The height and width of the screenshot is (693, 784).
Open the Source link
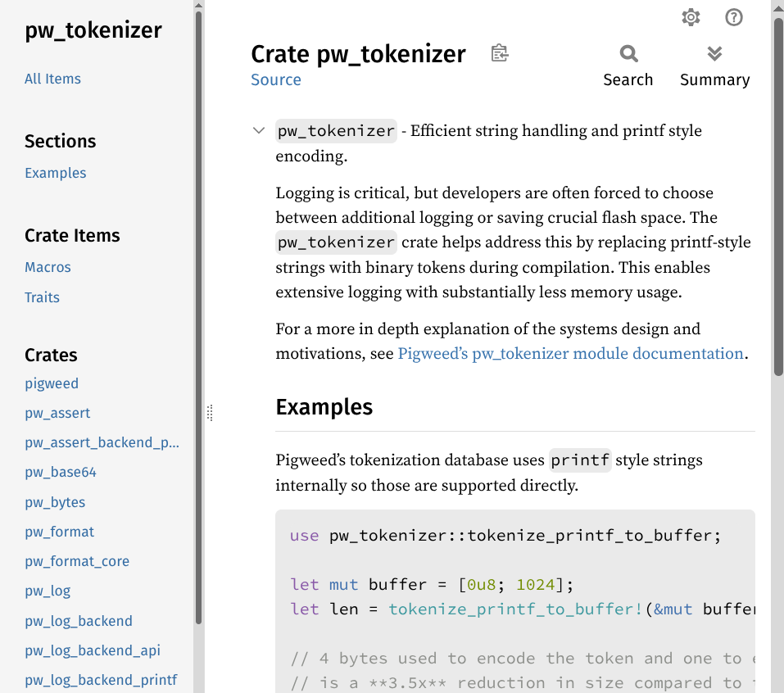(x=276, y=80)
